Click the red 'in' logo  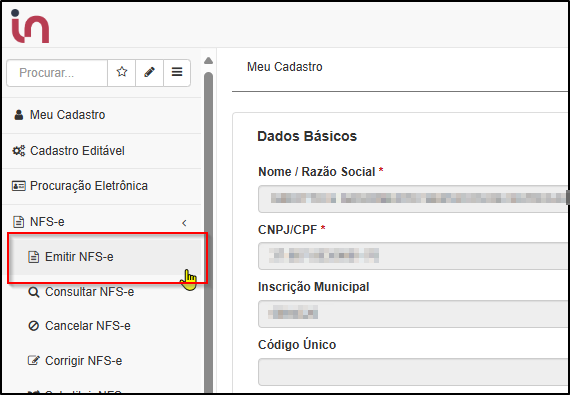30,26
